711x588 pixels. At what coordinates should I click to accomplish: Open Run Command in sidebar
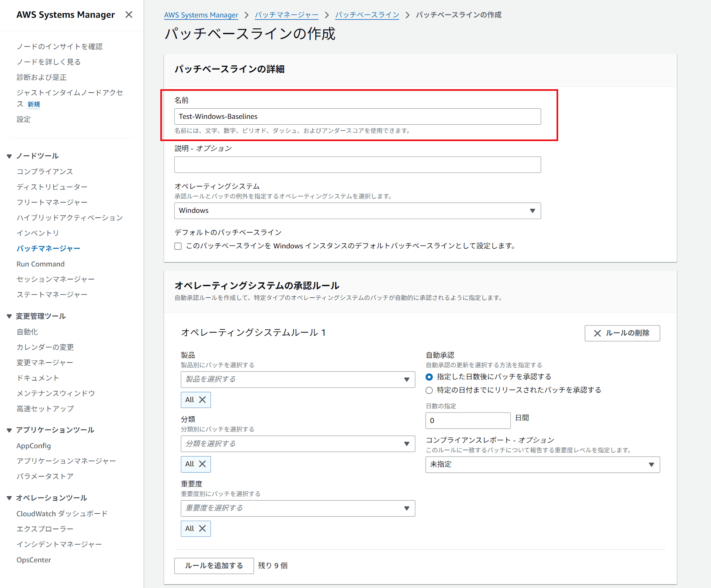pos(41,264)
